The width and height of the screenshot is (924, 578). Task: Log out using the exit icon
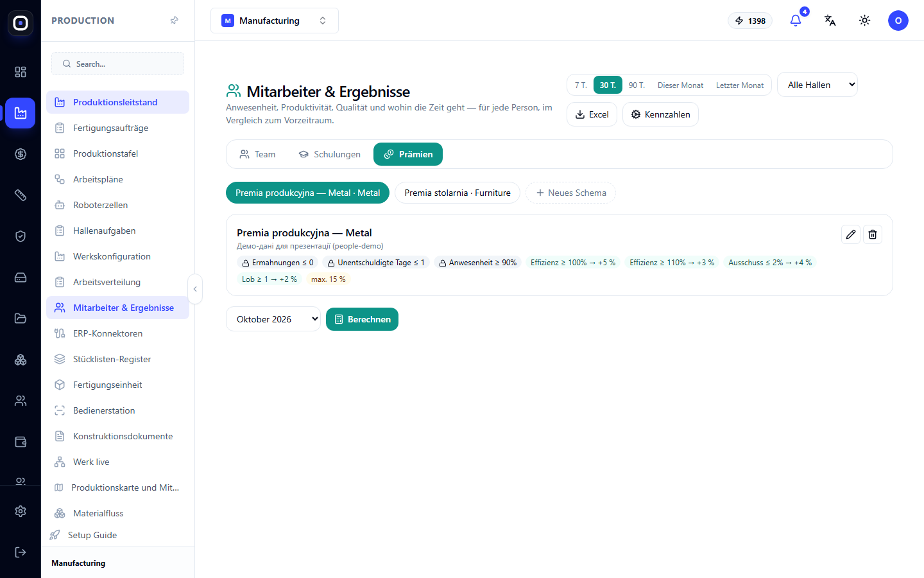tap(21, 552)
